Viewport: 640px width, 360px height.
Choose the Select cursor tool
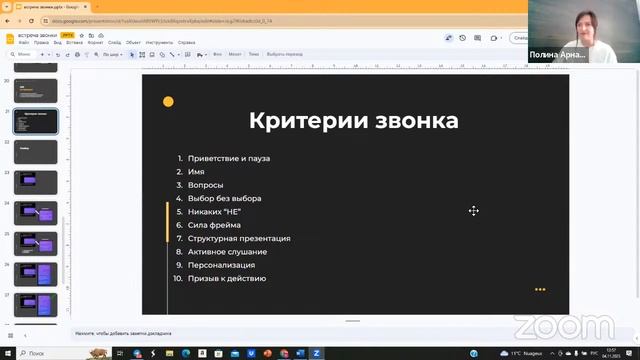132,54
